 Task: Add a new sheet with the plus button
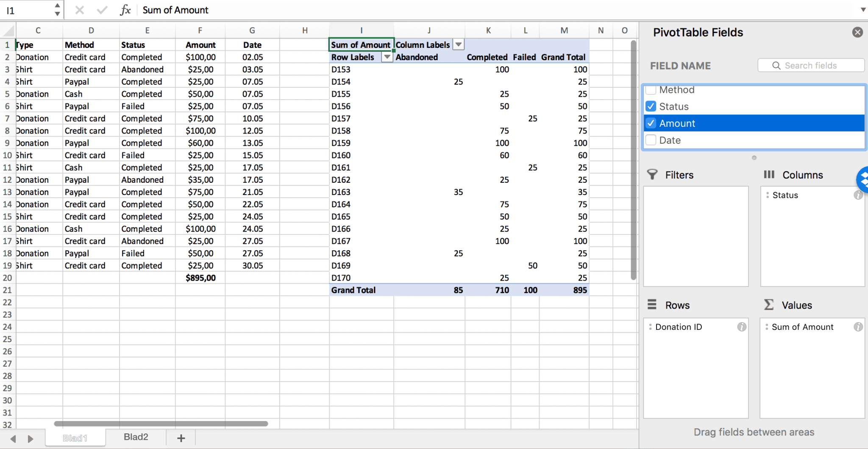point(181,438)
